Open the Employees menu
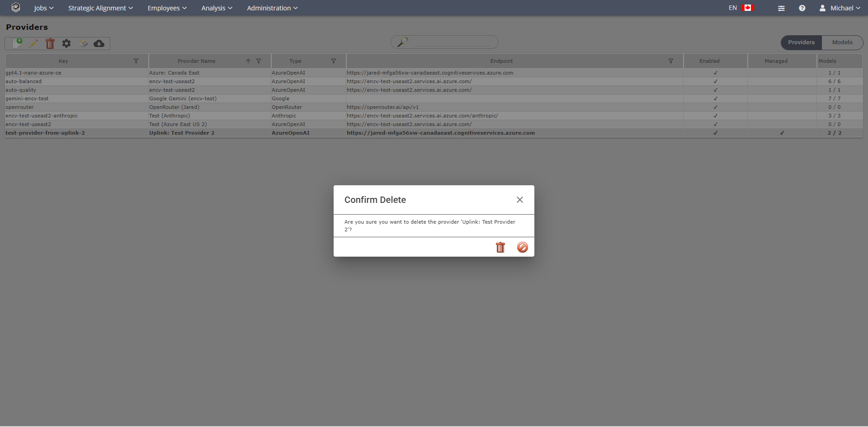 click(167, 8)
